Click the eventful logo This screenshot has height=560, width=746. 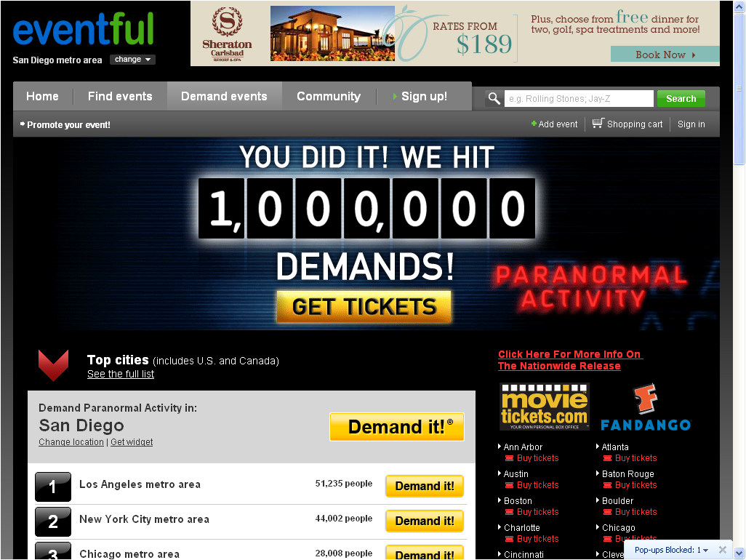point(84,30)
